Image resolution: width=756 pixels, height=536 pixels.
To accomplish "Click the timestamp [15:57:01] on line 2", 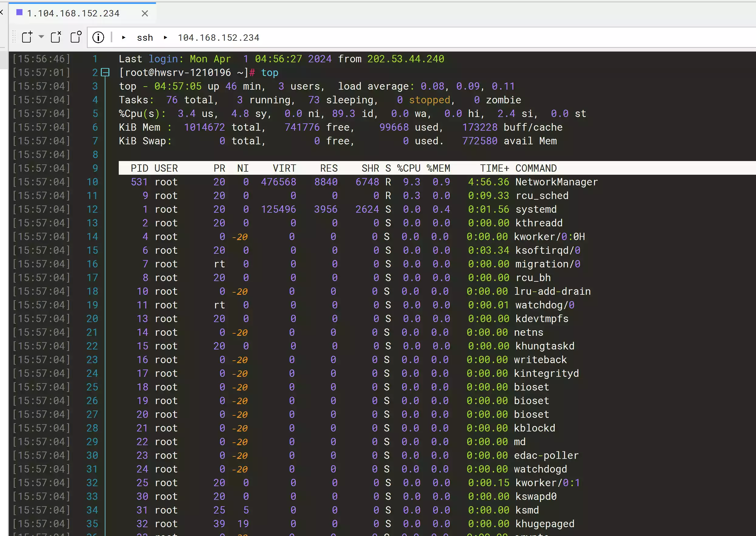I will pyautogui.click(x=42, y=73).
